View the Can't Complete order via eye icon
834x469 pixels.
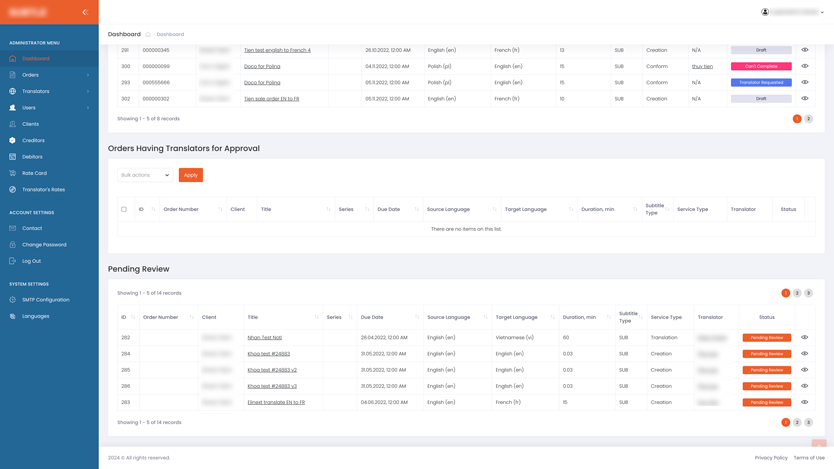[804, 66]
